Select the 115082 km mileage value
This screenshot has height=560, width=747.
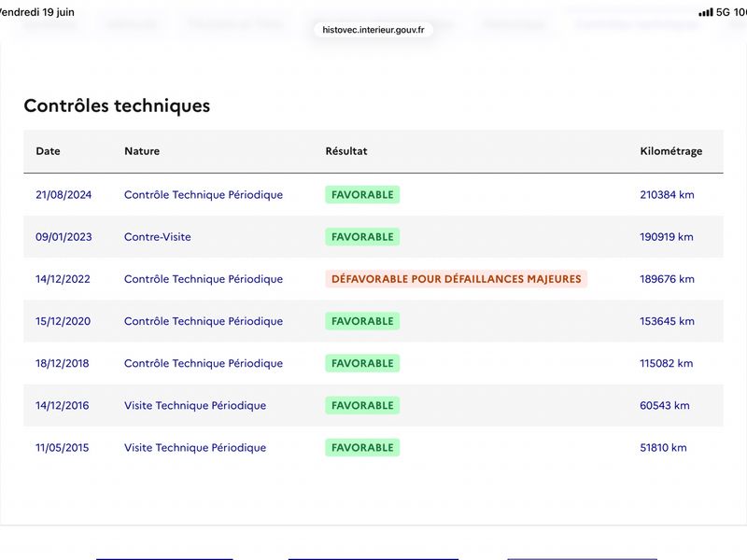pyautogui.click(x=666, y=363)
